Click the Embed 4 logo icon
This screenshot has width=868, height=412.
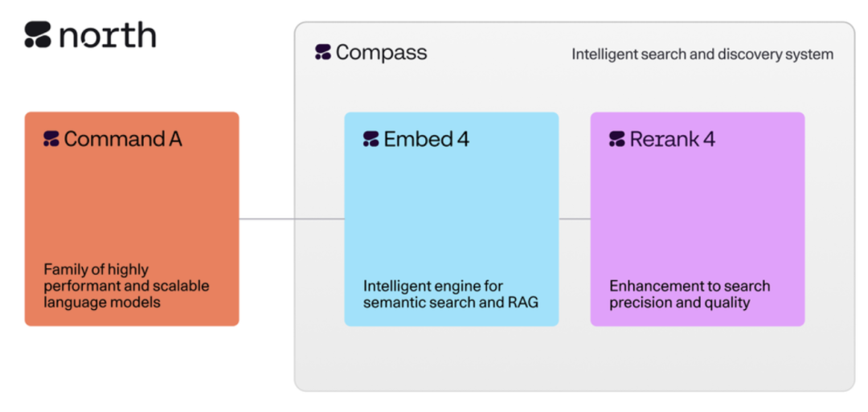(x=371, y=140)
